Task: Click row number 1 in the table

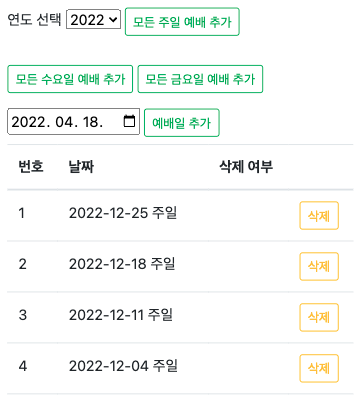Action: [22, 213]
